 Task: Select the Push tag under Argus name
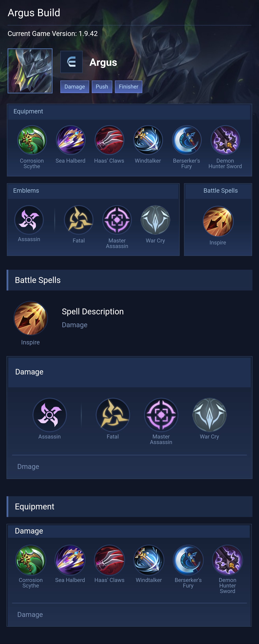pos(102,87)
